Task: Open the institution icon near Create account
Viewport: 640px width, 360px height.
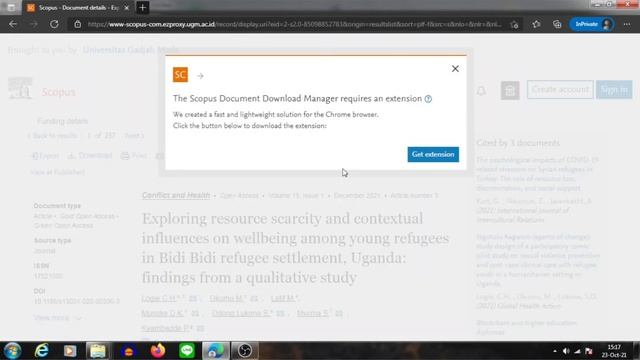Action: (510, 90)
